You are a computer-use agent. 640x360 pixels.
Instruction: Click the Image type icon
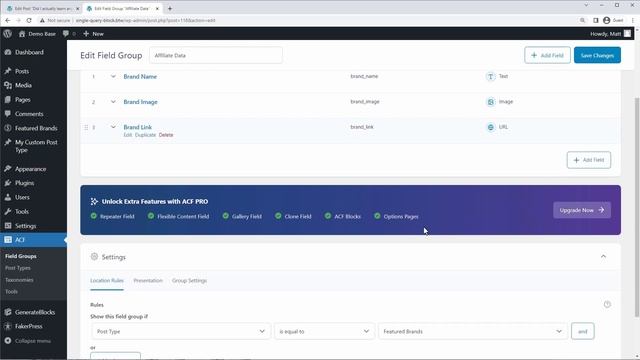point(491,102)
